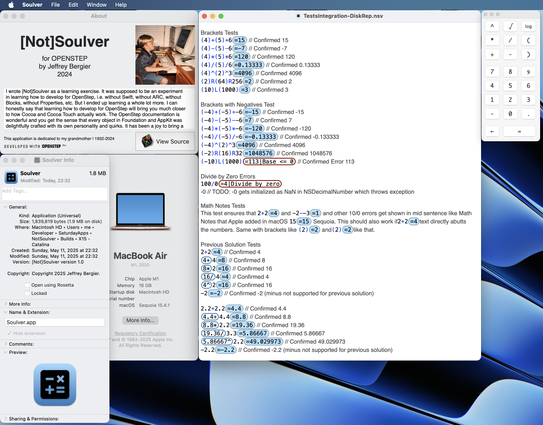Click the '=4|Divide by zero' error bubble

(250, 184)
